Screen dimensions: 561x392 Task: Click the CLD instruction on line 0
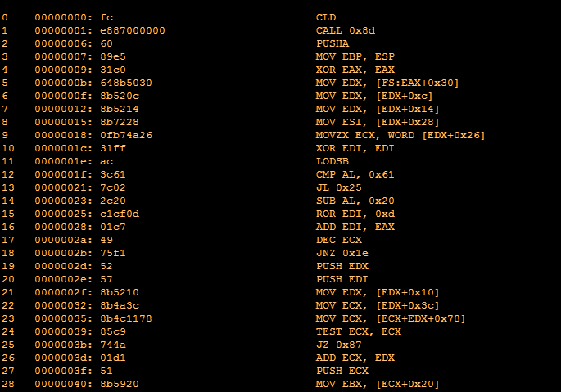326,17
